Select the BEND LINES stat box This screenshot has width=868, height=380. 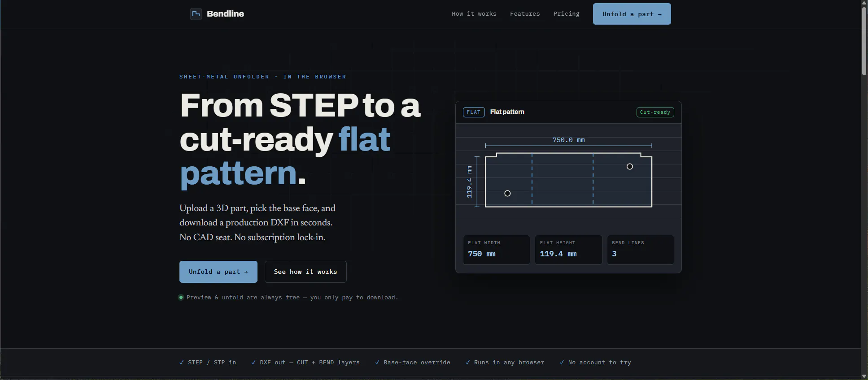[x=640, y=250]
